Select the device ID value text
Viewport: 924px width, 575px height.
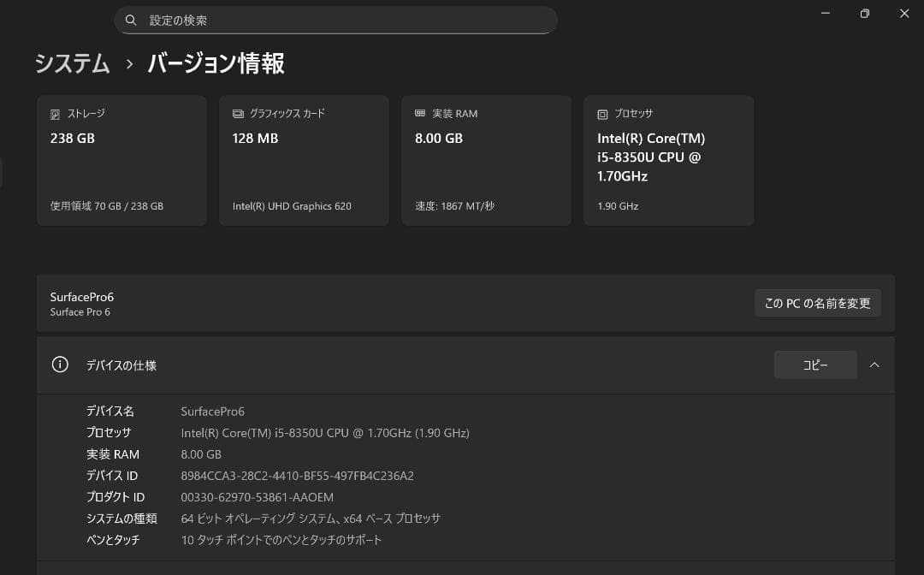point(296,475)
